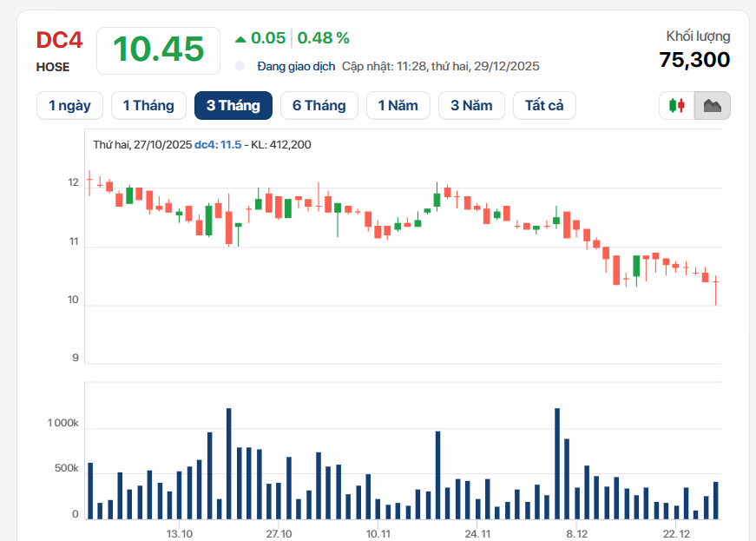Switch to area chart view icon
The image size is (756, 541).
[713, 106]
